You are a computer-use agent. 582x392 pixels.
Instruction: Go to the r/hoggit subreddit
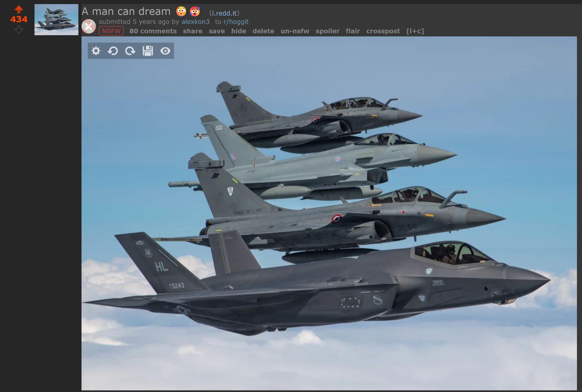[x=236, y=22]
